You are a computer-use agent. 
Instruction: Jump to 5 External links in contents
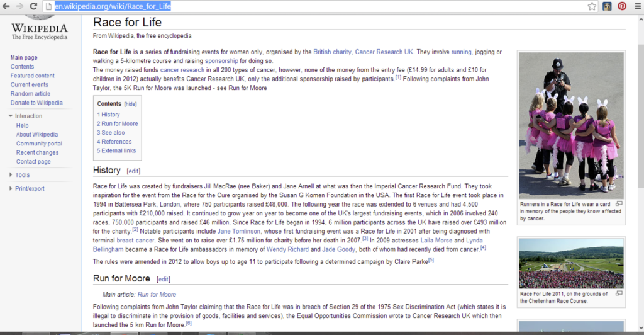point(116,151)
